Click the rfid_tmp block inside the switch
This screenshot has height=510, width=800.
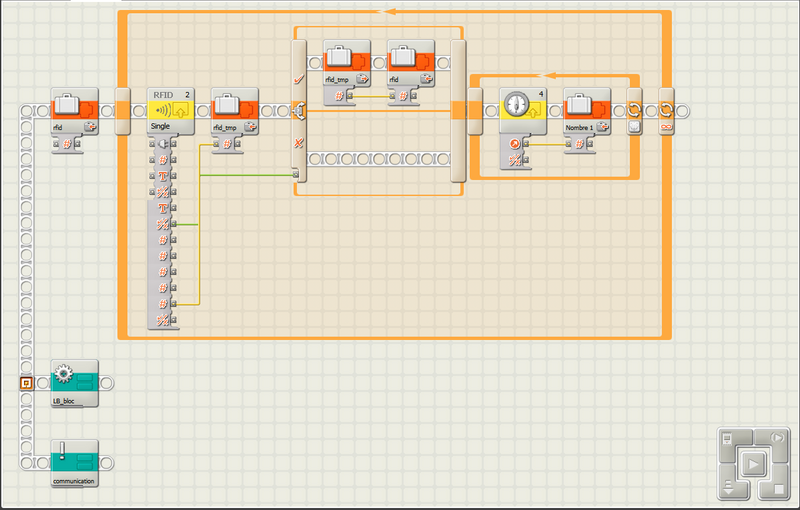pyautogui.click(x=347, y=63)
